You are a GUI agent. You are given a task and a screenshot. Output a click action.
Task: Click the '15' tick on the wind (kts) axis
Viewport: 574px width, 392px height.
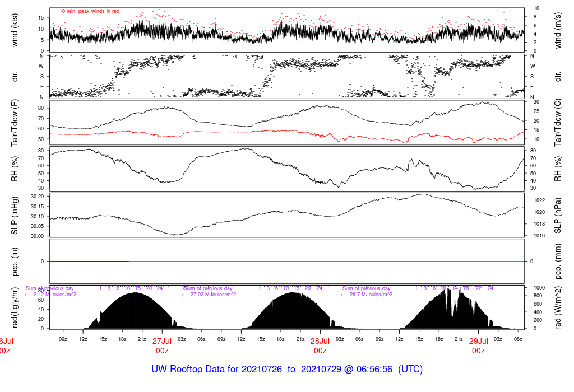41,18
